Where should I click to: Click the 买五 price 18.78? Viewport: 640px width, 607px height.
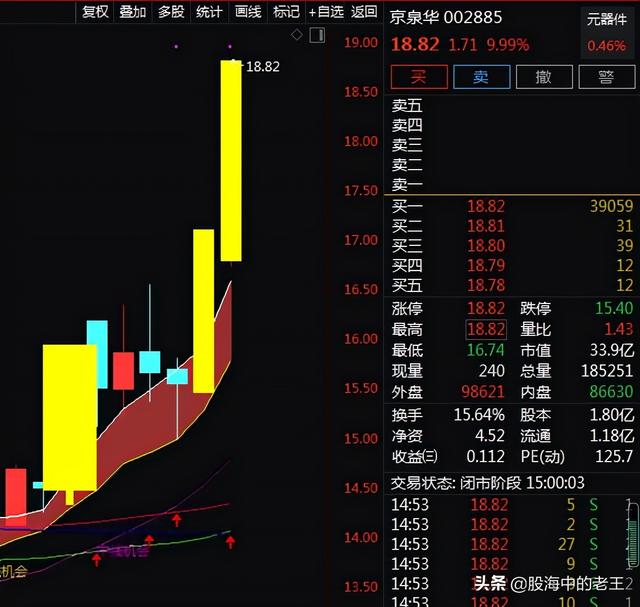pyautogui.click(x=486, y=285)
